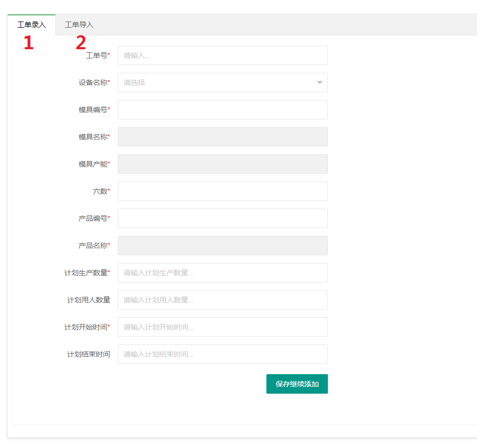Focus the 穴数 input box
The width and height of the screenshot is (477, 448).
pyautogui.click(x=222, y=191)
